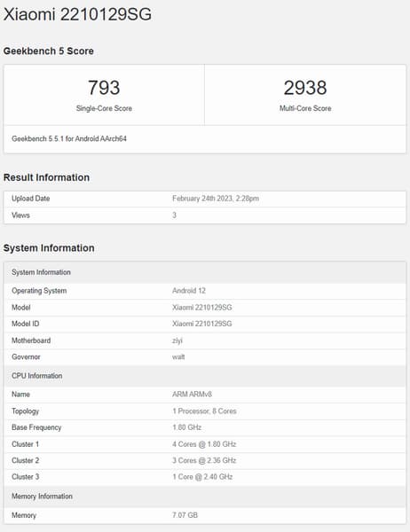This screenshot has width=410, height=532.
Task: Click the System Information section heading
Action: [49, 248]
